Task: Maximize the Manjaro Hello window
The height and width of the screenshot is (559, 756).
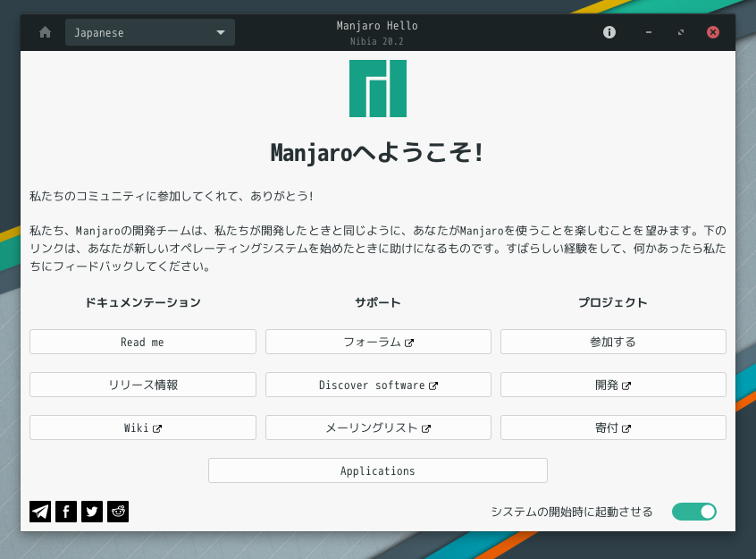Action: pyautogui.click(x=681, y=32)
